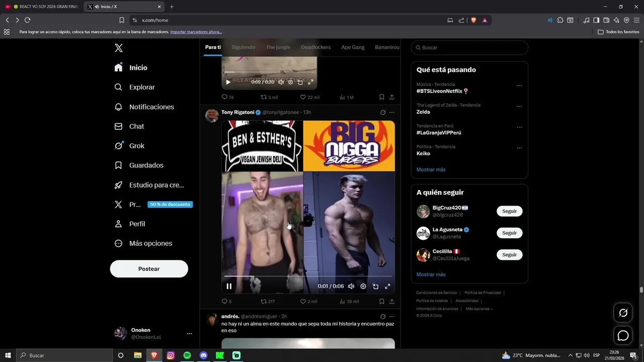
Task: Open Estudio para creadores in the sidebar
Action: point(149,185)
